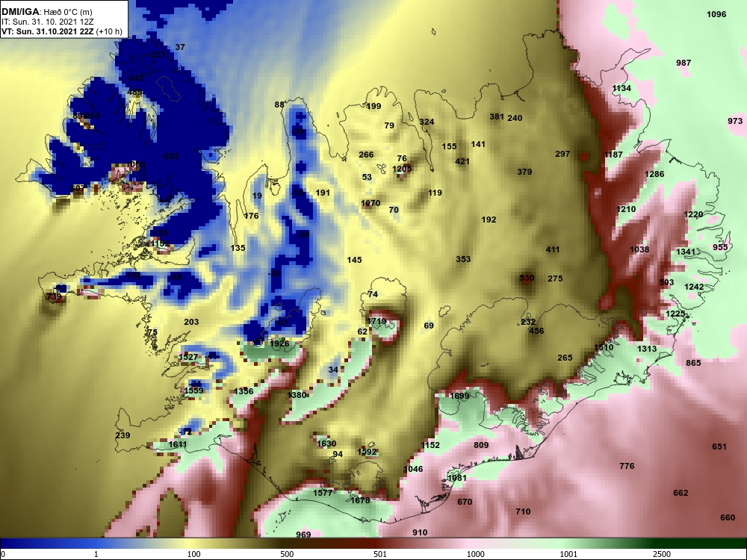Click the map value '1096'

pos(716,14)
